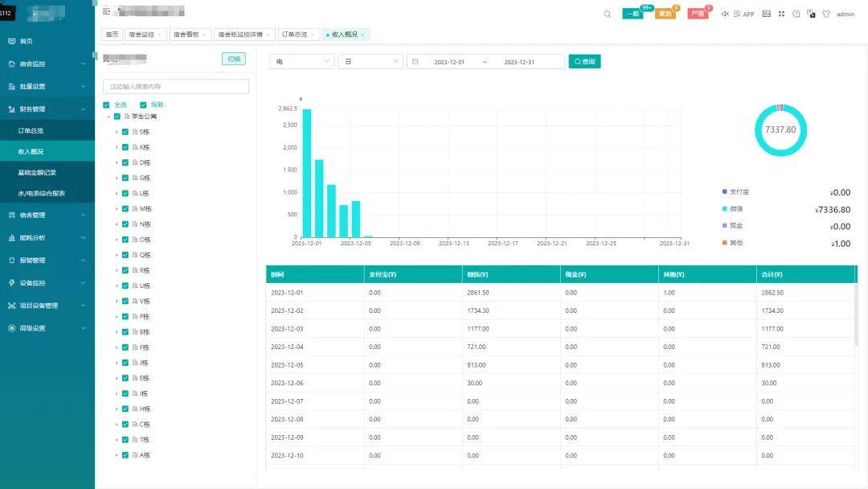Uncheck the K栋 checkbox
This screenshot has height=489, width=868.
[125, 147]
